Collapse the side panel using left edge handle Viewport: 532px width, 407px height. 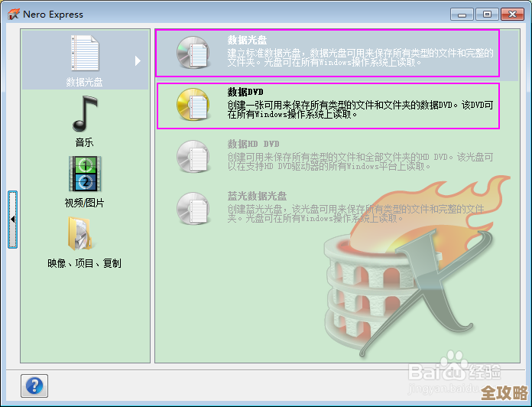pos(12,220)
